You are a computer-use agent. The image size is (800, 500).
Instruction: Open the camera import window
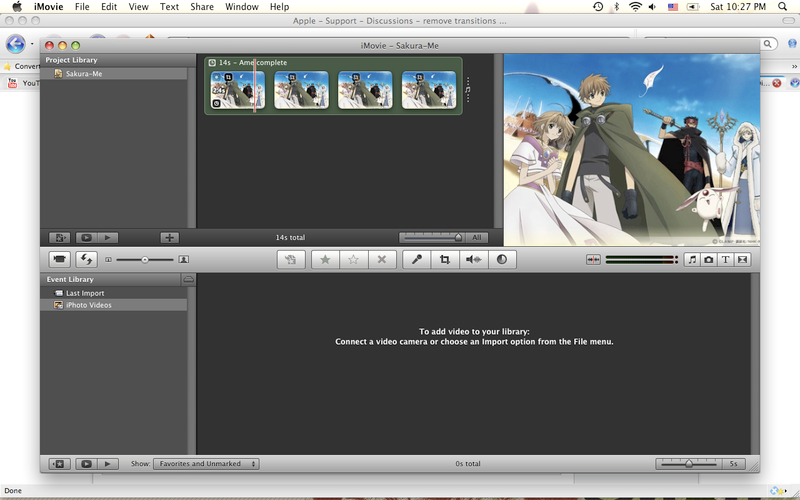click(59, 259)
